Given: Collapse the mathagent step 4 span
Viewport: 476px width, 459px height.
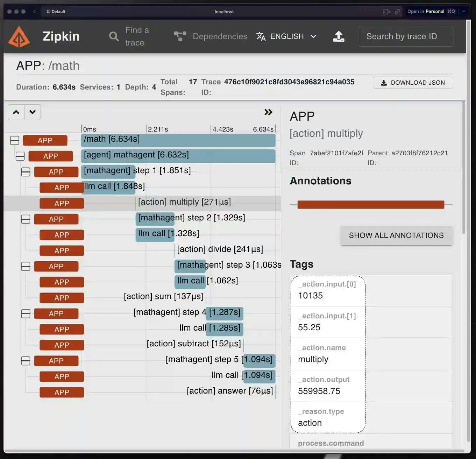Looking at the screenshot, I should click(x=26, y=314).
